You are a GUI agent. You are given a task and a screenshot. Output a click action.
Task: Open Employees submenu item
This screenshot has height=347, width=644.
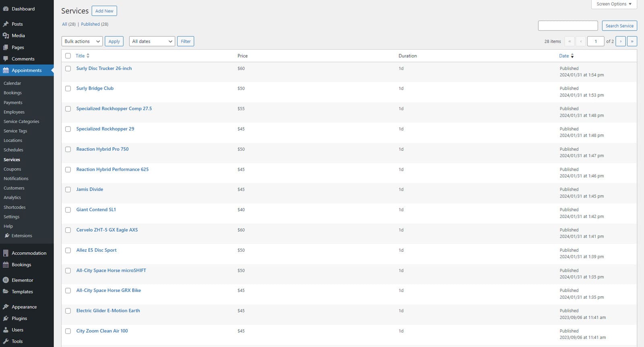tap(14, 112)
